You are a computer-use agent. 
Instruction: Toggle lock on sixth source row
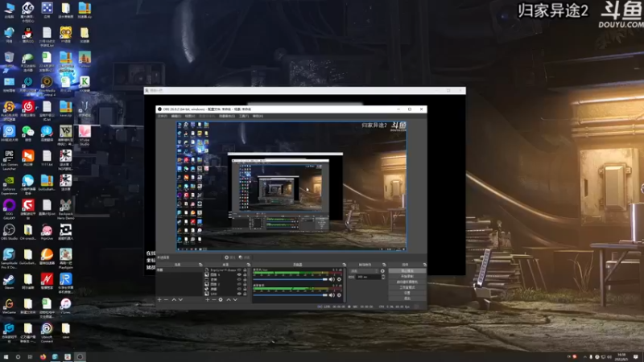tap(246, 294)
